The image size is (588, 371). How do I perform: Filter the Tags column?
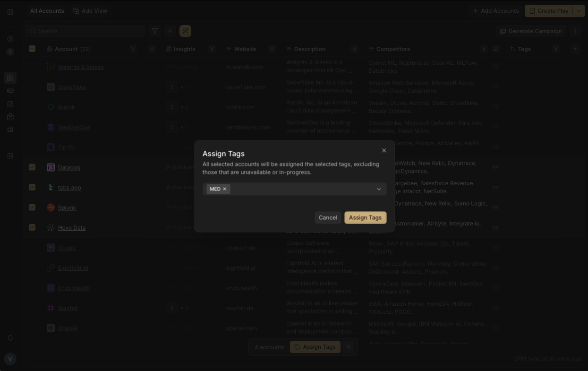point(556,49)
